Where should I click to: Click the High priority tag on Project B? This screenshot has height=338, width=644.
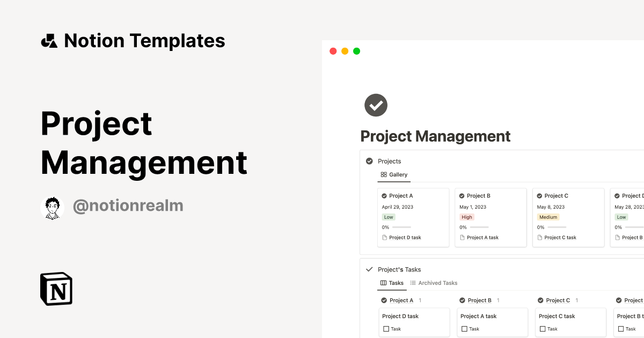(467, 217)
